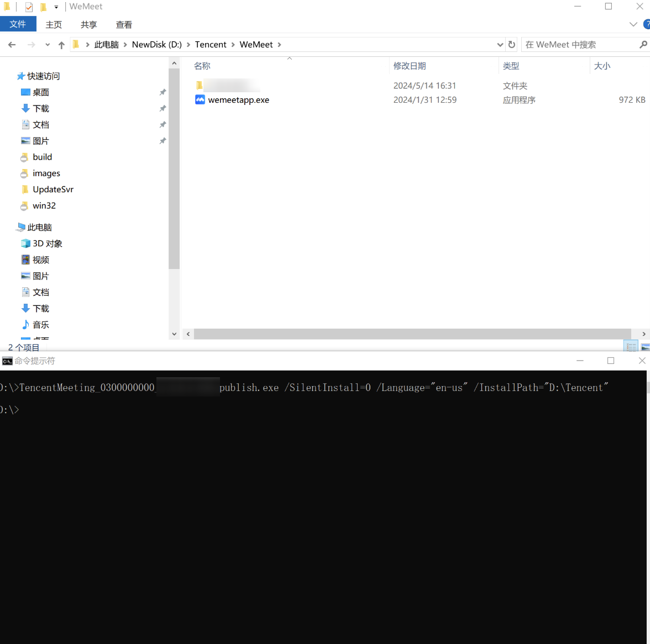Open 文档 under quick access
The height and width of the screenshot is (644, 650).
(x=41, y=125)
